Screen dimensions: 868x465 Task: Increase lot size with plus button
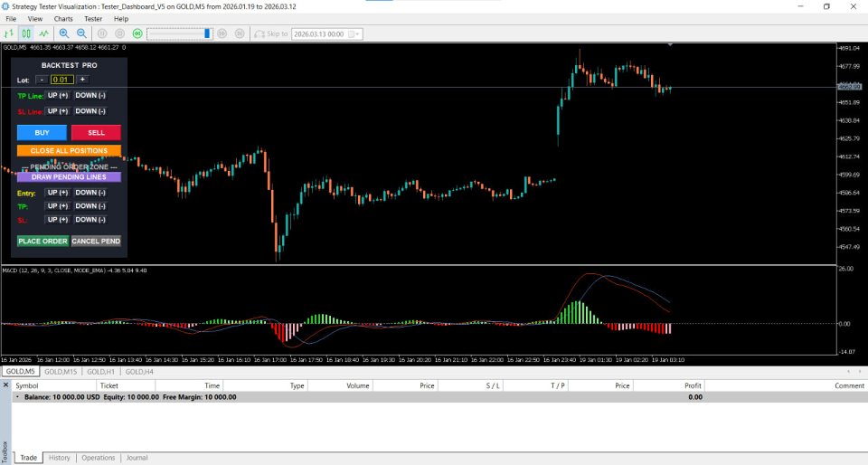pyautogui.click(x=82, y=80)
